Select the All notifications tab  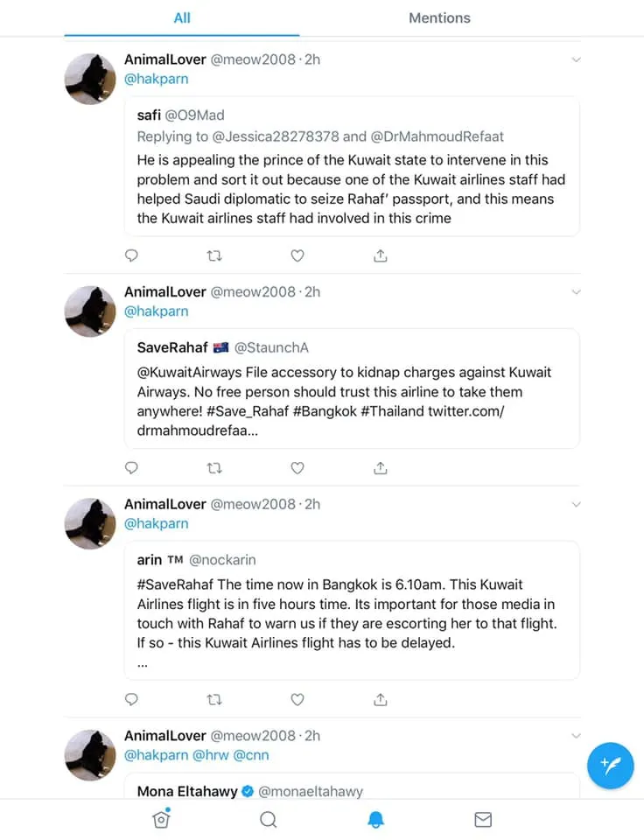182,17
